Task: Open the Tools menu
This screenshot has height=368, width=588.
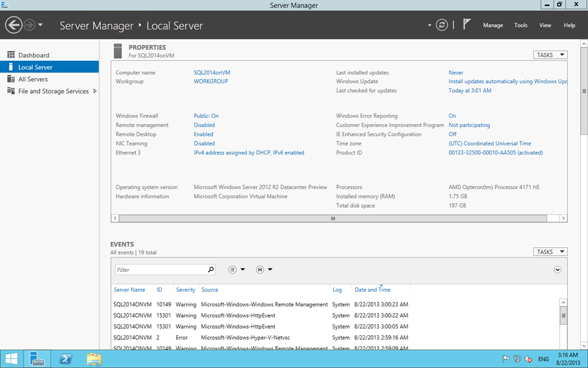Action: tap(520, 25)
